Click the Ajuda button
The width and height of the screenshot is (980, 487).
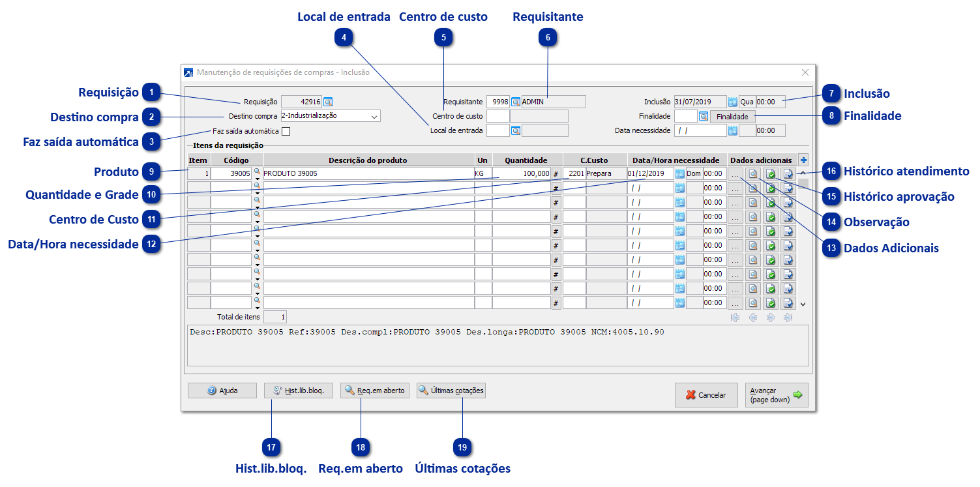[222, 391]
